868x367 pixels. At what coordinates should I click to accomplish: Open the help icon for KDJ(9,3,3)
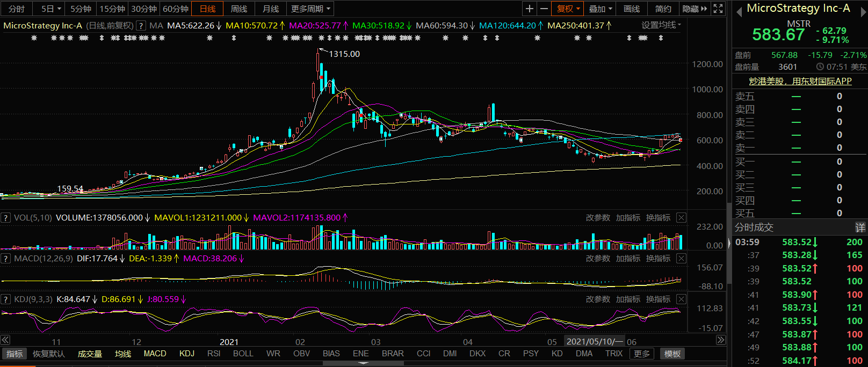coord(6,299)
